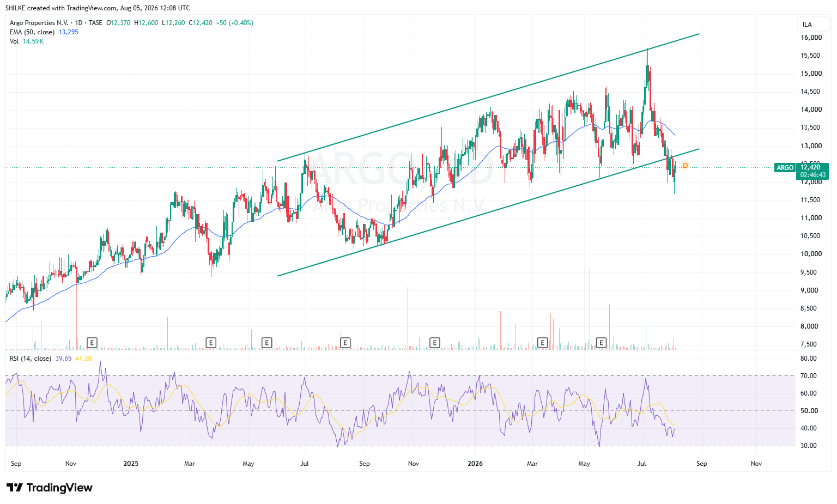Viewport: 837px width, 504px height.
Task: Click the RSI moving average value 41.28
Action: (83, 359)
